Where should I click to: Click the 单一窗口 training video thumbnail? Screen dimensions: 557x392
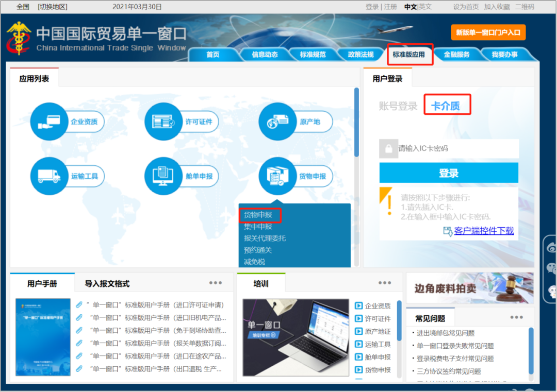click(x=296, y=337)
